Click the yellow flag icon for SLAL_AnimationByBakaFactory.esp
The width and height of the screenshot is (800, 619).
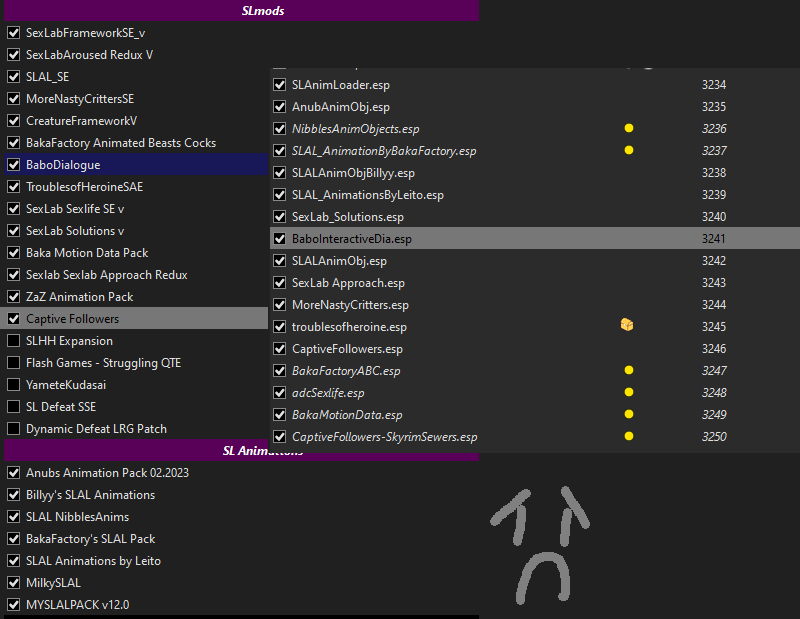click(x=629, y=150)
